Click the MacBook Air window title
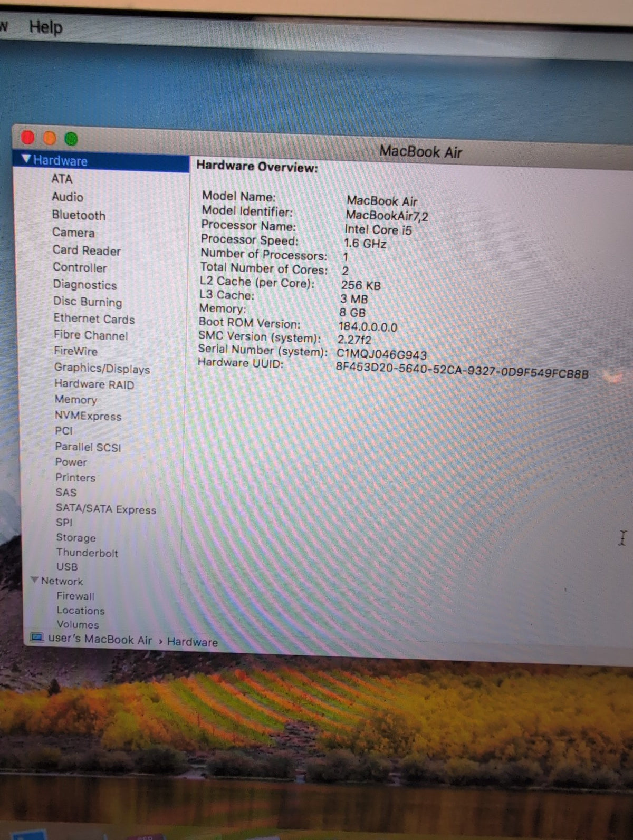This screenshot has height=840, width=633. 421,152
